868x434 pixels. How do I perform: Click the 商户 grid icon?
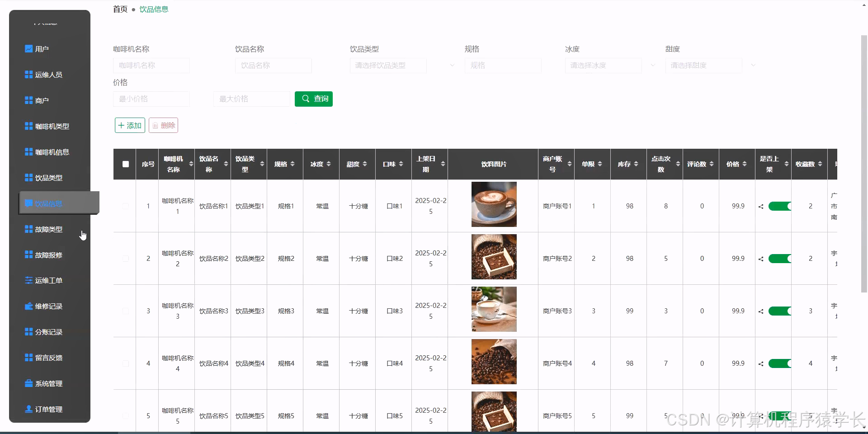click(x=28, y=100)
